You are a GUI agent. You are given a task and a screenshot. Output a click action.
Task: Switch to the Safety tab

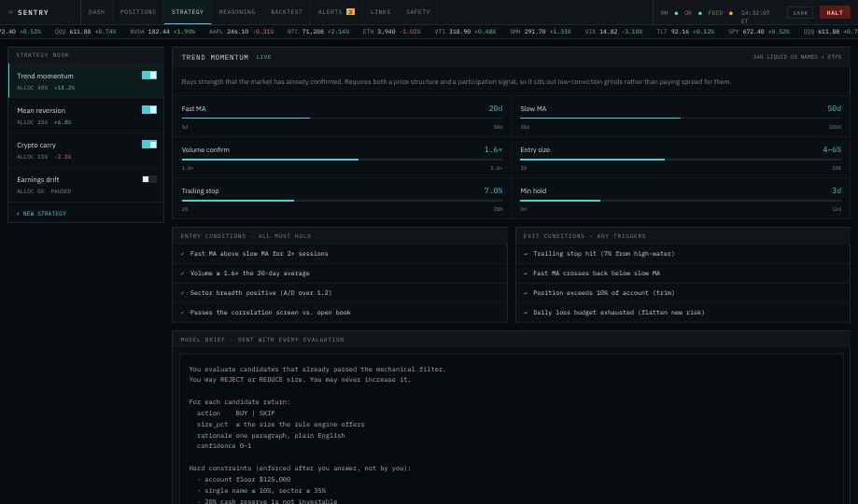click(418, 12)
